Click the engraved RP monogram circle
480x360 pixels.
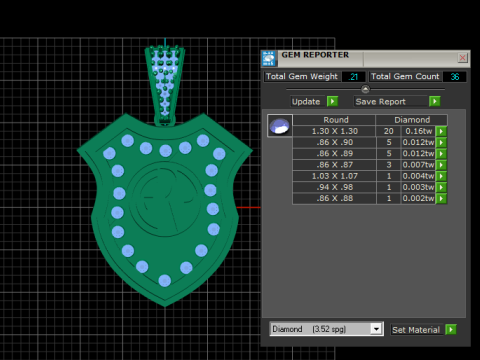coord(165,198)
